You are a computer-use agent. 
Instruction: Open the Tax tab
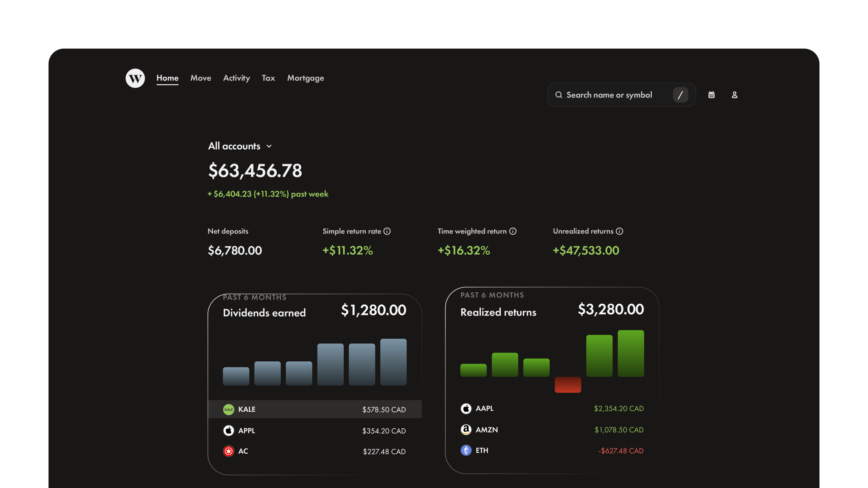click(268, 78)
